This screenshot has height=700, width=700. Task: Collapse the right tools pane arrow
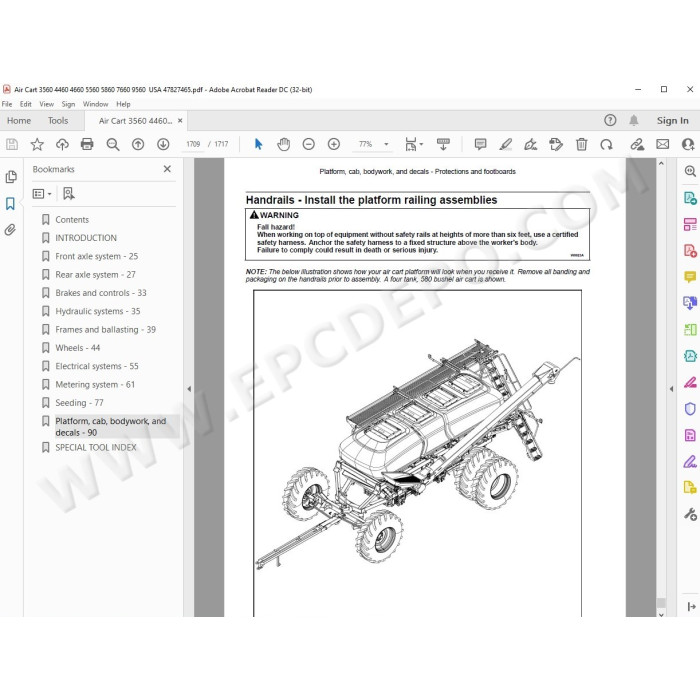[x=671, y=389]
